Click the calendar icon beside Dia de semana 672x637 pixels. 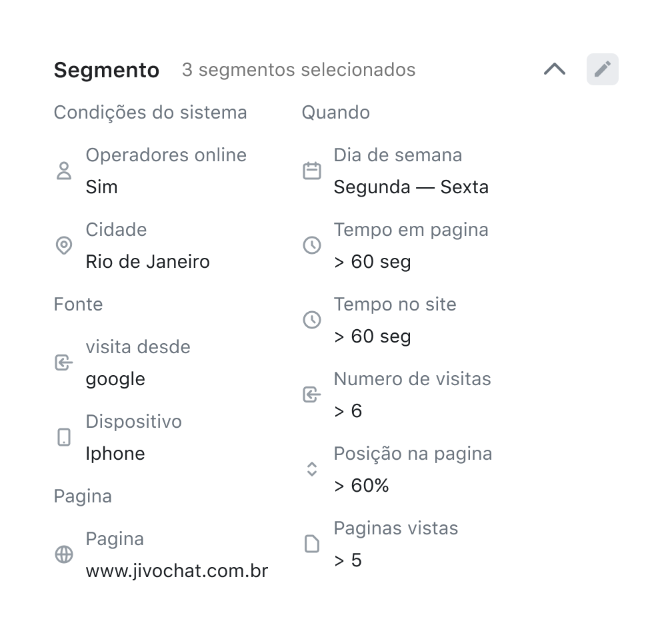pyautogui.click(x=312, y=171)
